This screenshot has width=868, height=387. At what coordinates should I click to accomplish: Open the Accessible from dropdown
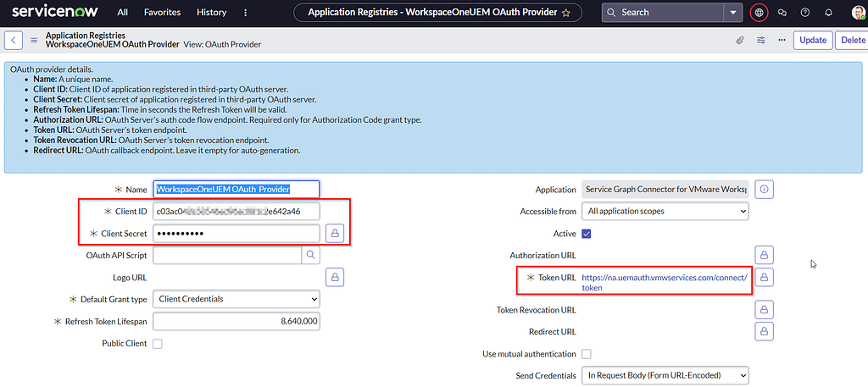pos(665,212)
